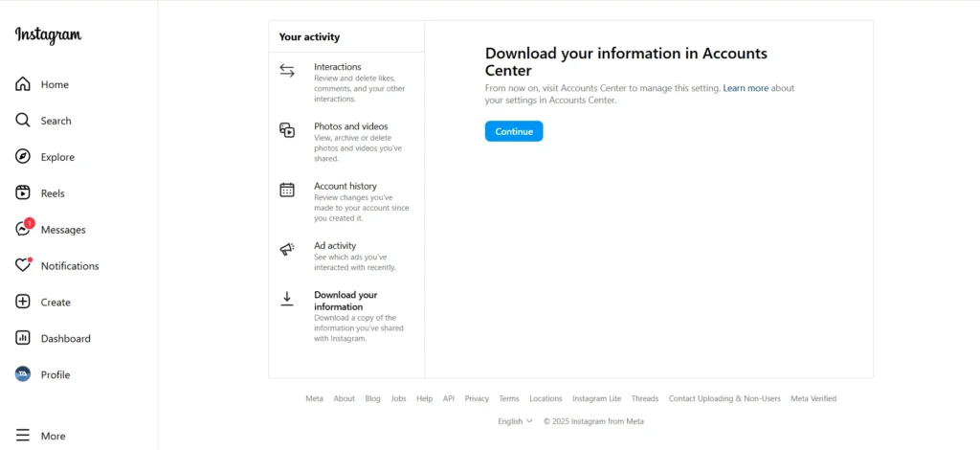Select Ad activity section
The height and width of the screenshot is (450, 980).
point(346,256)
